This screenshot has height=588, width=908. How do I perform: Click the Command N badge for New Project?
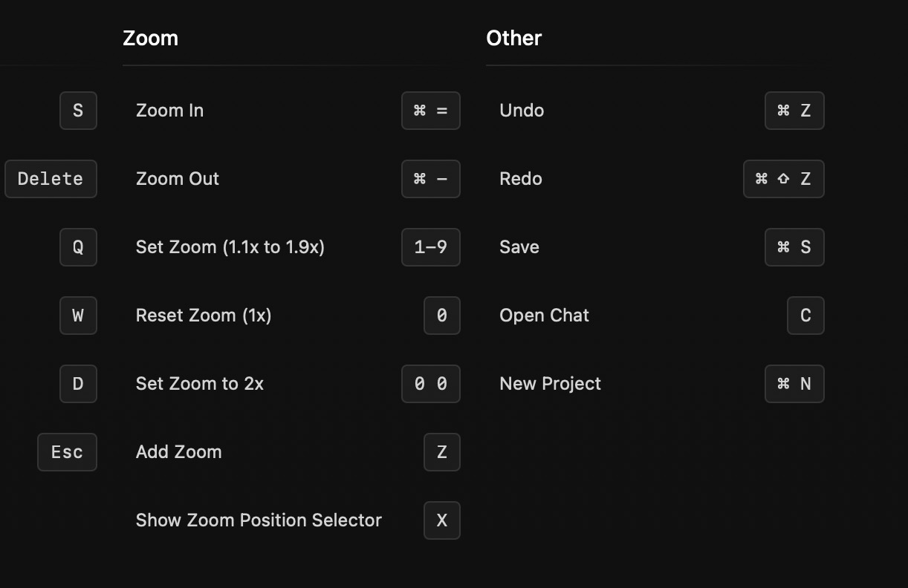(794, 384)
